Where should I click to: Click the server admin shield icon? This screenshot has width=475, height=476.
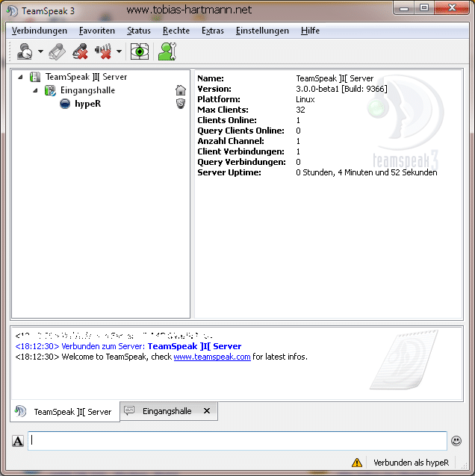181,104
